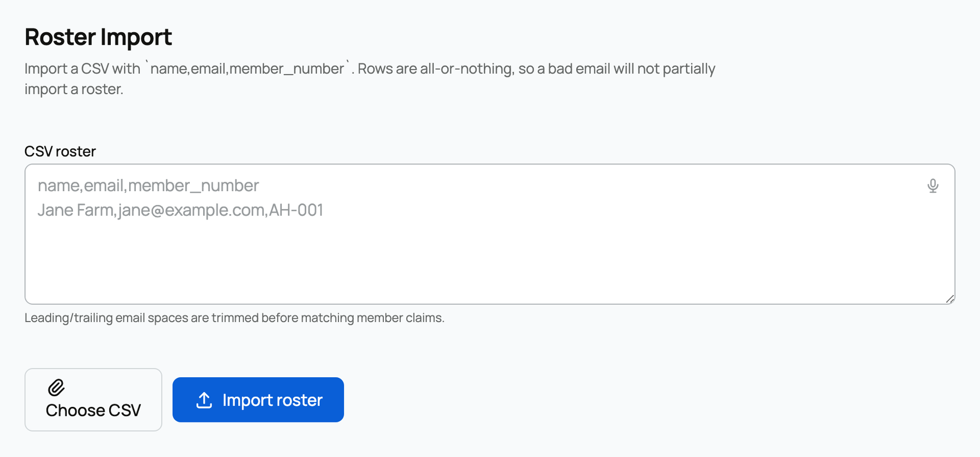Click the paperclip icon above Choose CSV
Viewport: 980px width, 457px height.
[x=56, y=387]
